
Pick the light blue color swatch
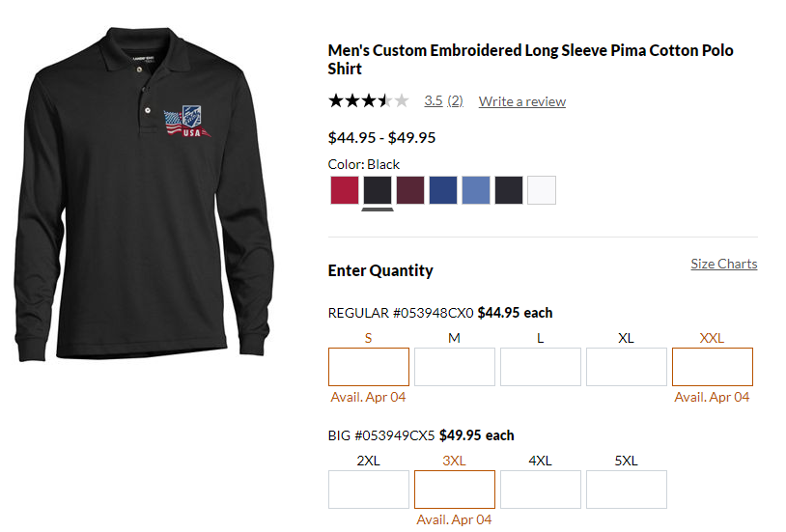(476, 190)
